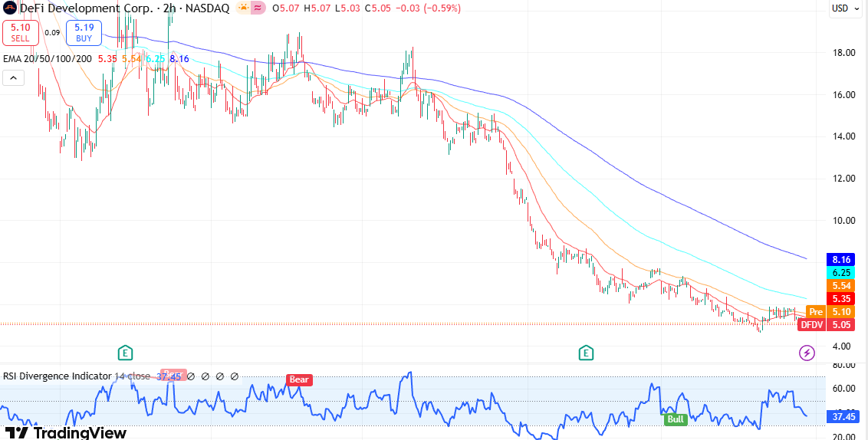The image size is (868, 440).
Task: Click the 60.00 RSI scale label
Action: tap(845, 389)
